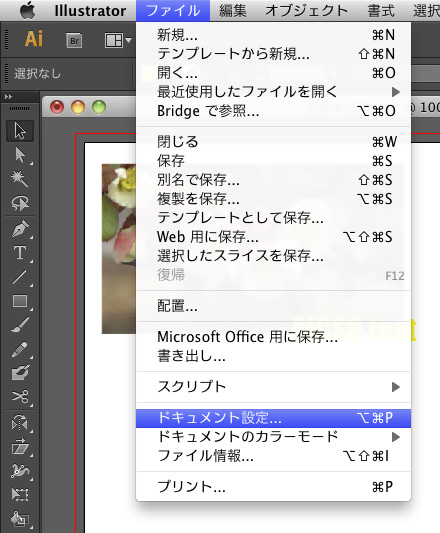Select the Rotate tool

click(x=20, y=423)
